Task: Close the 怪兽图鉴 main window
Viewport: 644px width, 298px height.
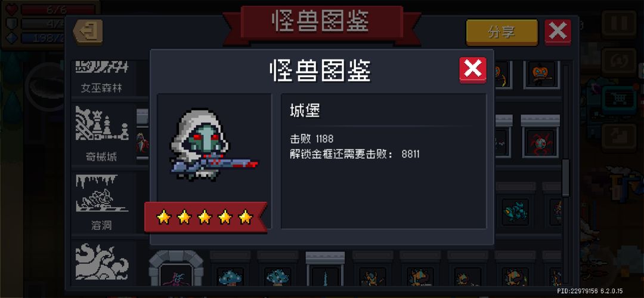Action: pos(558,32)
